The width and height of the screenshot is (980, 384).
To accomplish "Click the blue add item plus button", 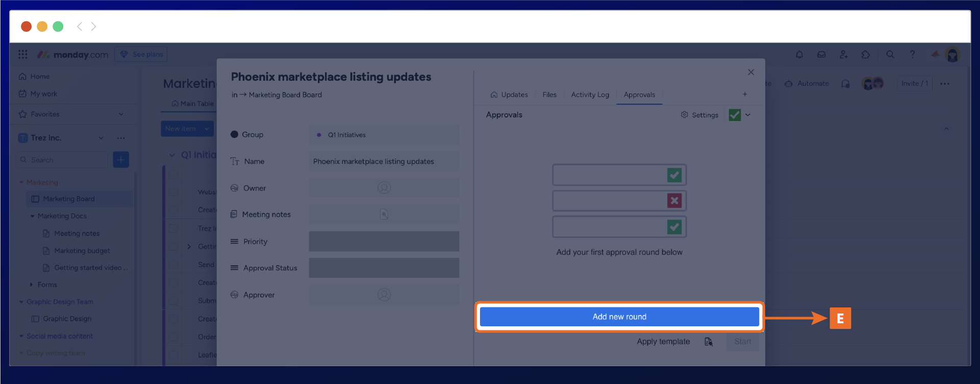I will pyautogui.click(x=121, y=160).
